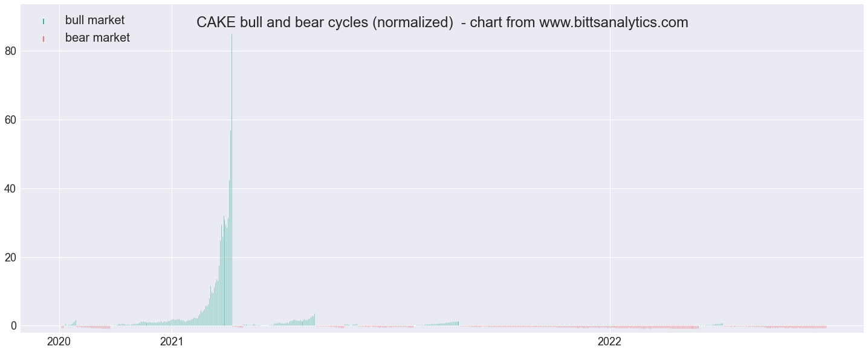The image size is (868, 352).
Task: Click the 0 y-axis tick label
Action: point(13,326)
